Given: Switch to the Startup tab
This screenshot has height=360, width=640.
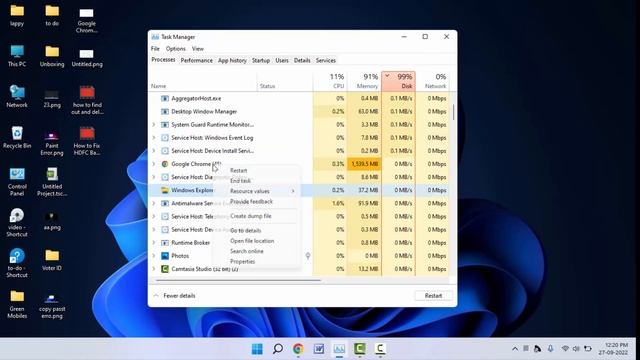Looking at the screenshot, I should pos(261,60).
